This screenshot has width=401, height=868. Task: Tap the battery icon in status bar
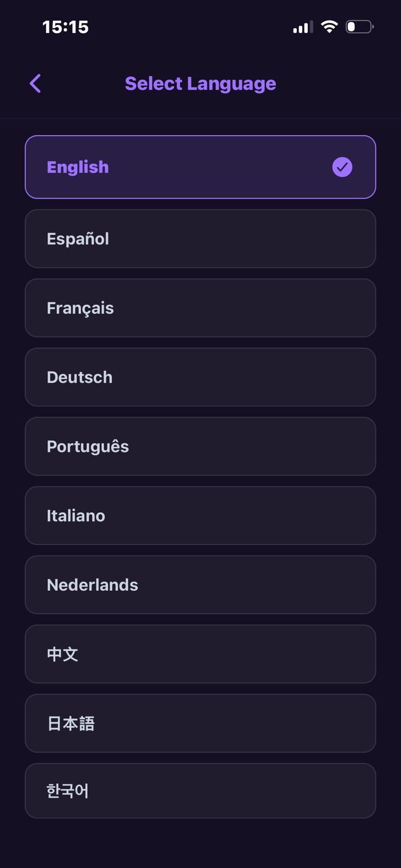359,27
